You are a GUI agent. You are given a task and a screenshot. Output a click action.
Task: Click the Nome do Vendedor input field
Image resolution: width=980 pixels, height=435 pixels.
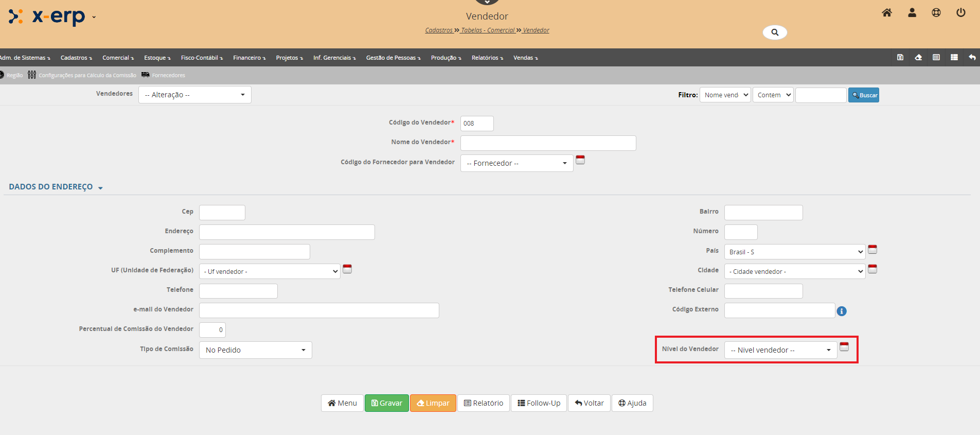click(548, 143)
